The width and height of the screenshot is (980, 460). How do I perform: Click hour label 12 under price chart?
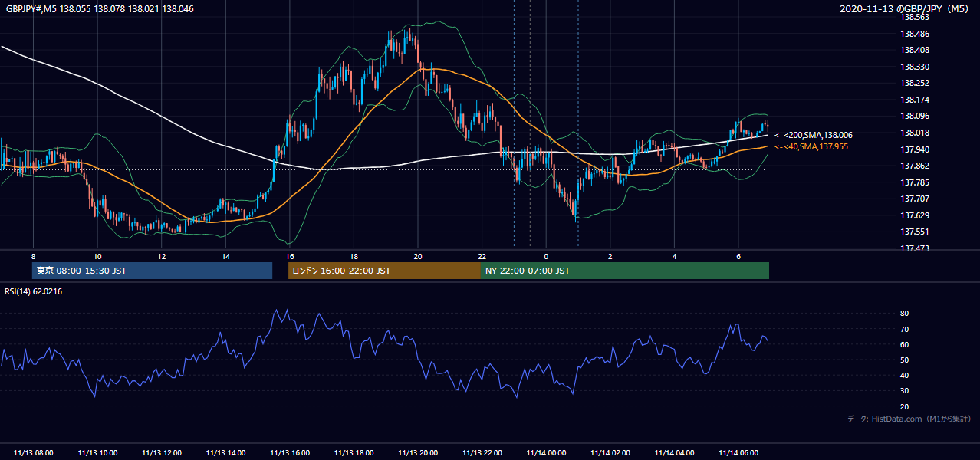162,256
